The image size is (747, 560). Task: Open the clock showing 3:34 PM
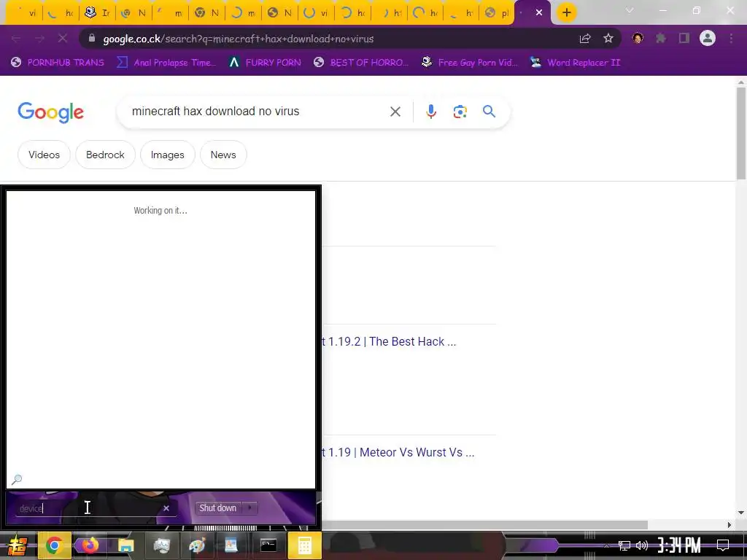(x=679, y=545)
